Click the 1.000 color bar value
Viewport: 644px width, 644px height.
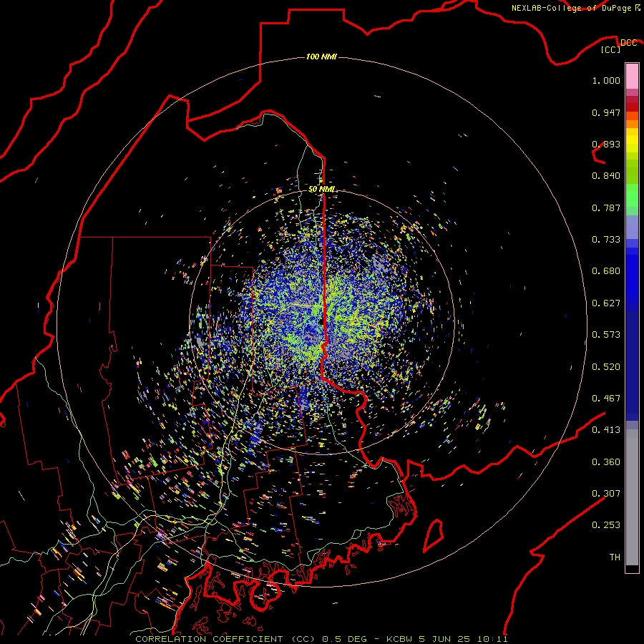(x=606, y=80)
